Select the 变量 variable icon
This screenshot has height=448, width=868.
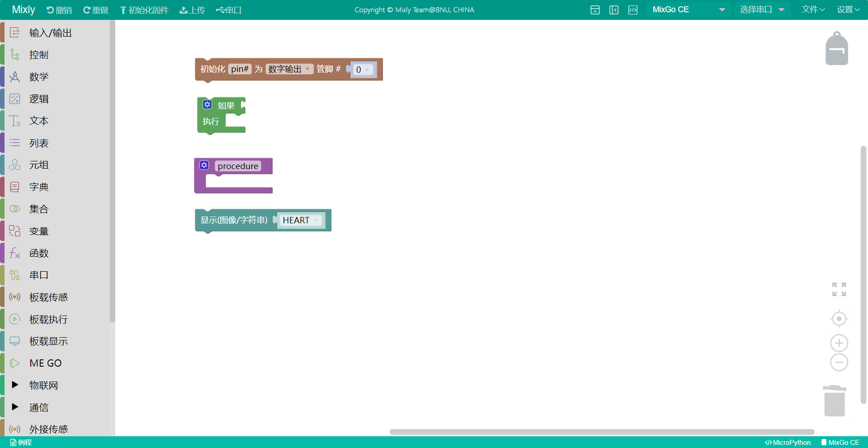pos(14,231)
